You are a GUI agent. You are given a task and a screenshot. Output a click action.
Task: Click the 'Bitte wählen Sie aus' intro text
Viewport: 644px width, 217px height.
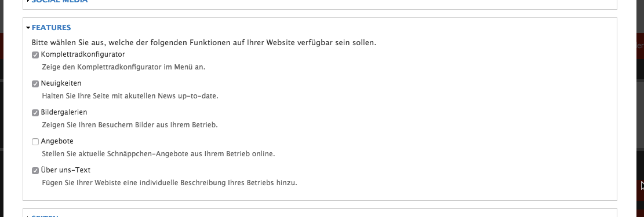(204, 43)
